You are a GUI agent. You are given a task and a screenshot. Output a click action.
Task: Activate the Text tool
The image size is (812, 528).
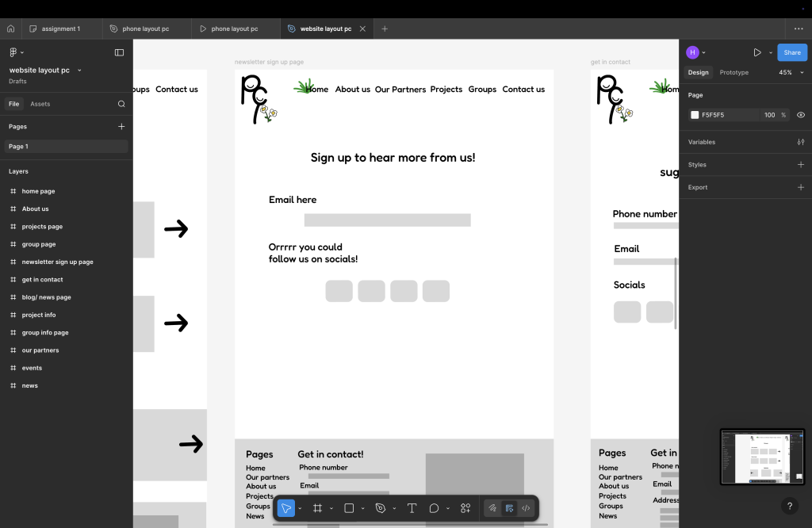[412, 508]
